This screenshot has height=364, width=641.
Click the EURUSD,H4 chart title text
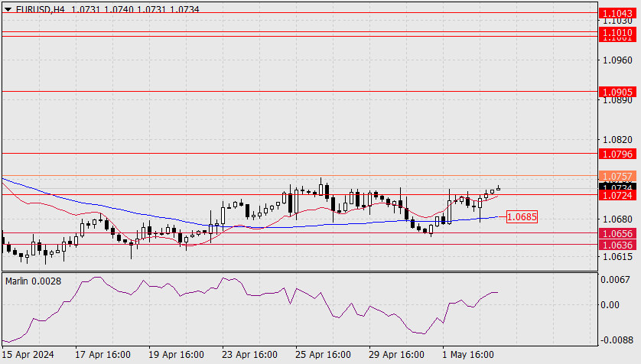[x=41, y=9]
